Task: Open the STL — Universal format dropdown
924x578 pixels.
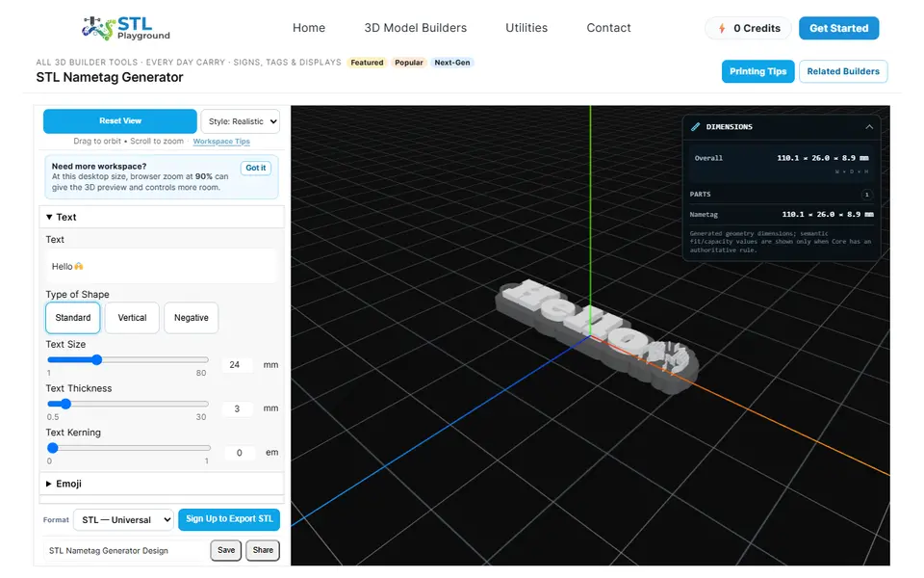Action: pyautogui.click(x=124, y=520)
